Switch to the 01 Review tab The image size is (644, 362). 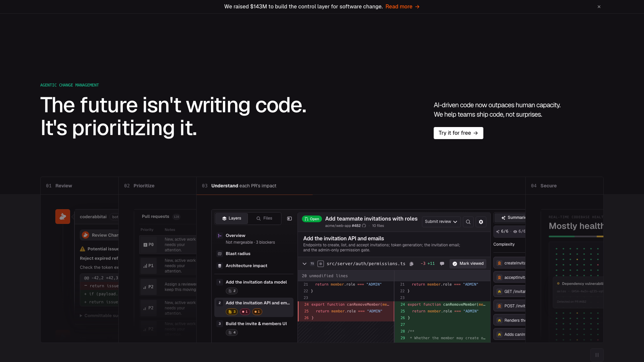[x=79, y=186]
